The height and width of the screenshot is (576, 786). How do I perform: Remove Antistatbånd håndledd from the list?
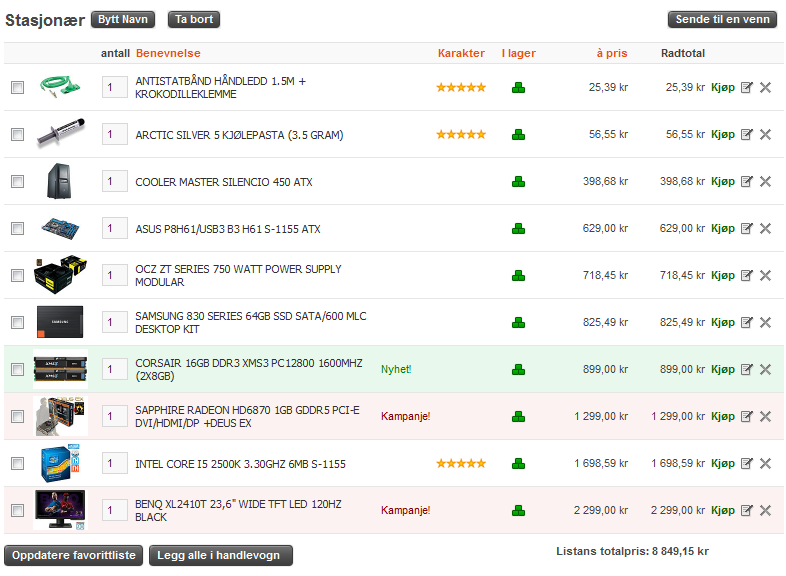(765, 87)
